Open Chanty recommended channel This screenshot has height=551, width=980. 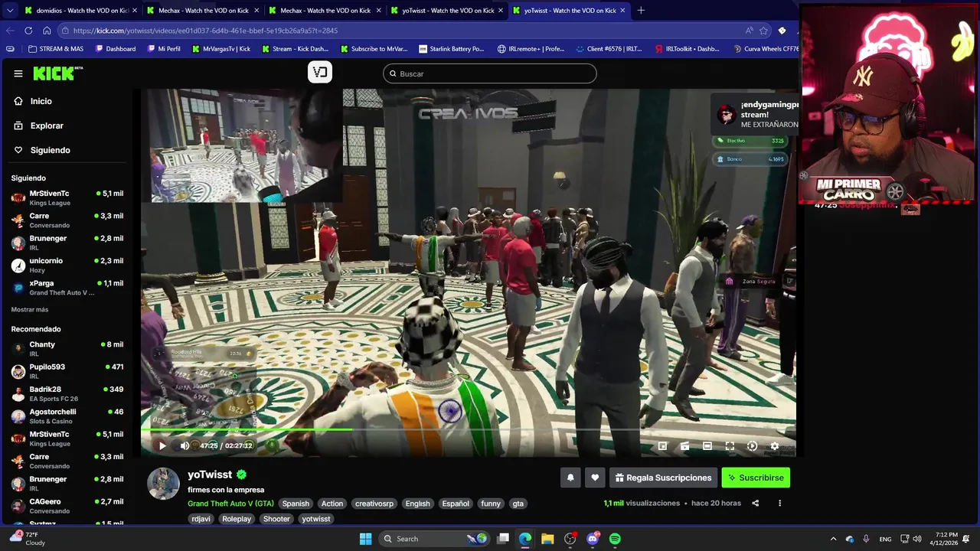click(67, 349)
